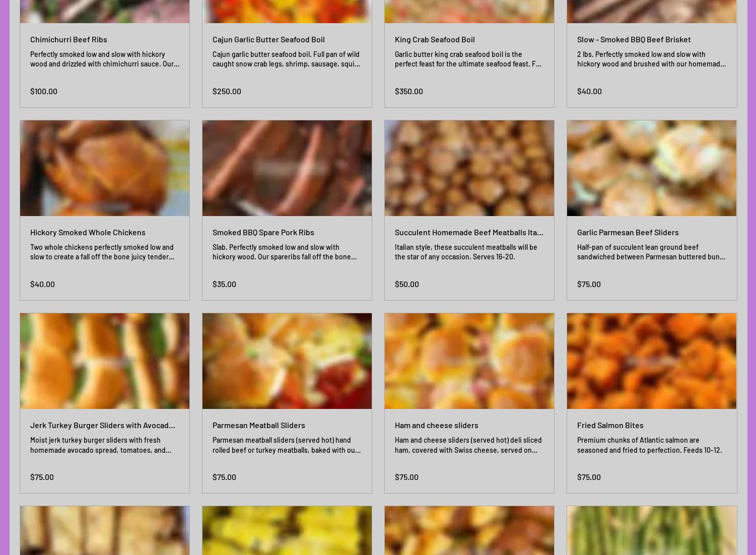Image resolution: width=756 pixels, height=555 pixels.
Task: Open the Smoked BBQ Spare Pork Ribs image
Action: click(287, 168)
